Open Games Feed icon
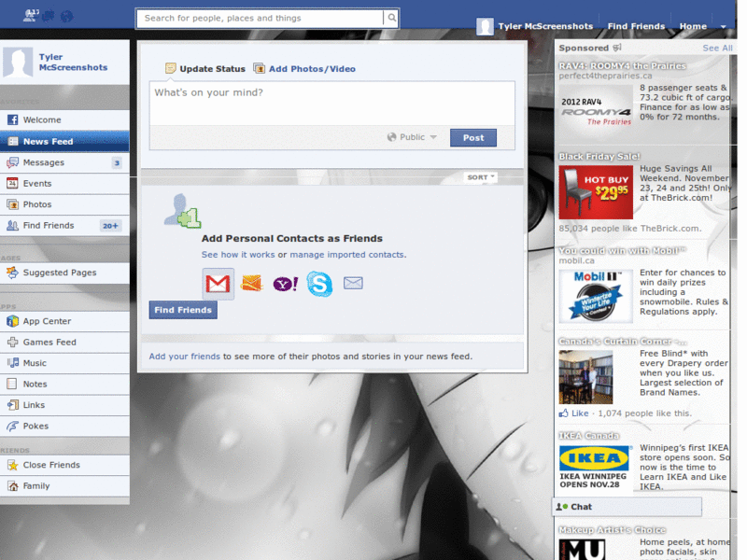Viewport: 747px width, 560px height. (12, 342)
